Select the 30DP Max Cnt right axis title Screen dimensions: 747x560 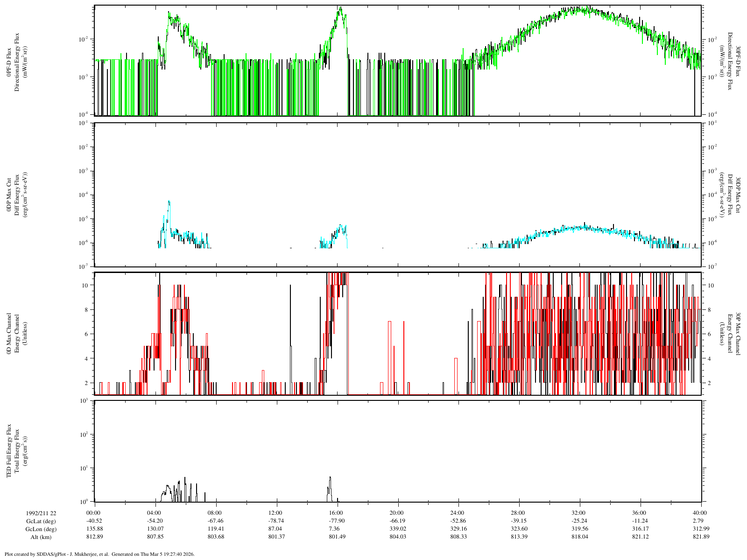tap(738, 195)
